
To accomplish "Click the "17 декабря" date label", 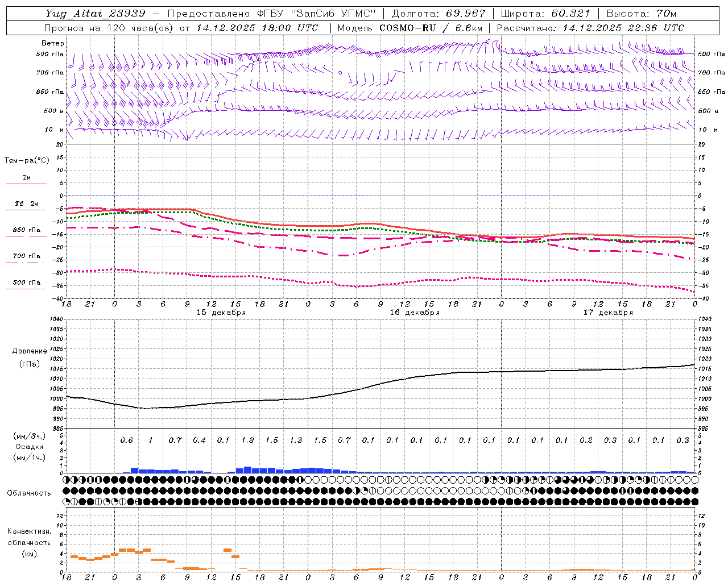I will click(608, 313).
